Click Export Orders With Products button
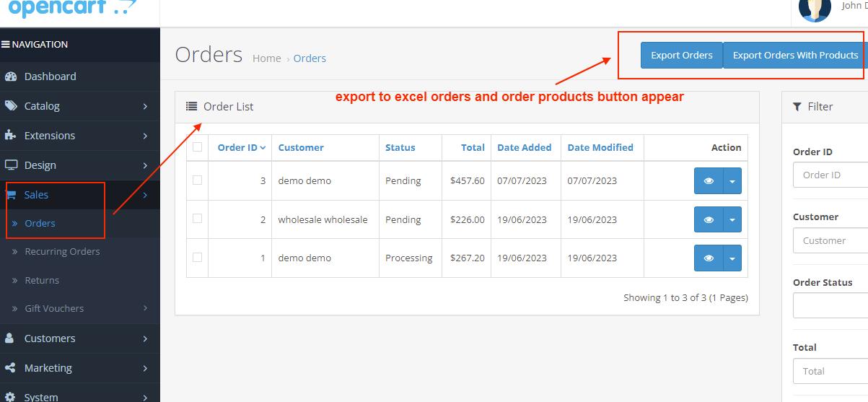This screenshot has width=868, height=402. pyautogui.click(x=795, y=56)
